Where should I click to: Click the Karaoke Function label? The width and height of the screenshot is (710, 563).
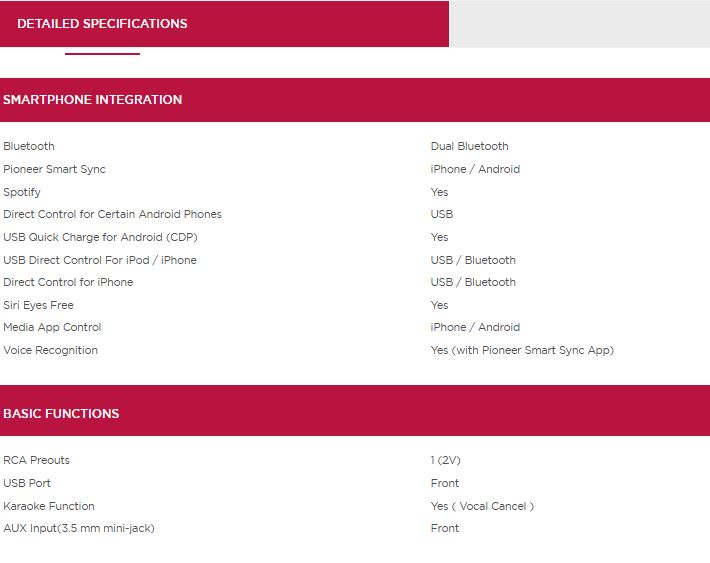tap(49, 506)
